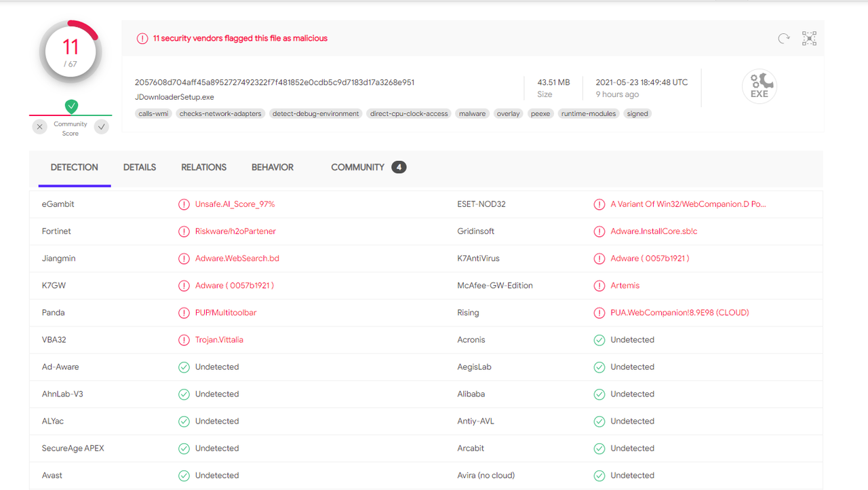Click Fortinet's red warning icon
Screen dimensions: 868x490
pos(184,231)
